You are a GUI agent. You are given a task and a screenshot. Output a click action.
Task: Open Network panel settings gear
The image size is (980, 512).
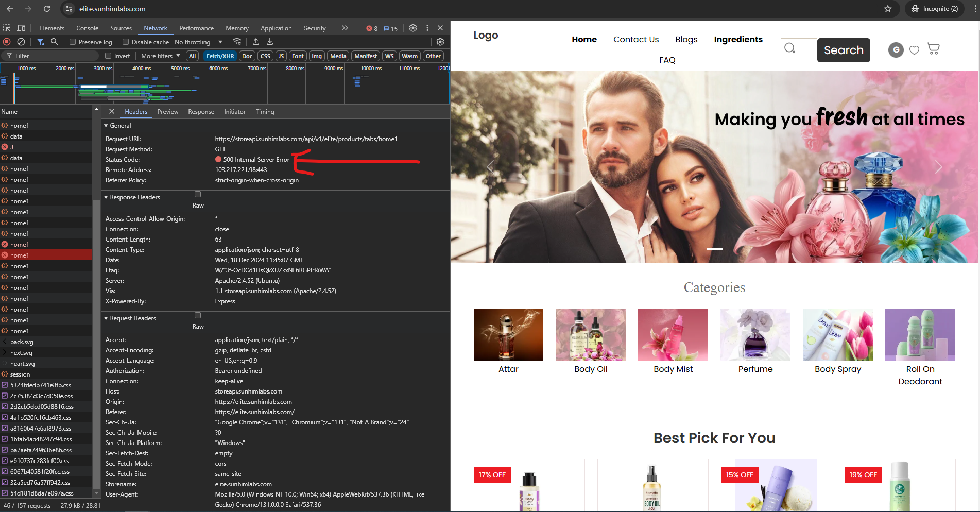tap(440, 42)
